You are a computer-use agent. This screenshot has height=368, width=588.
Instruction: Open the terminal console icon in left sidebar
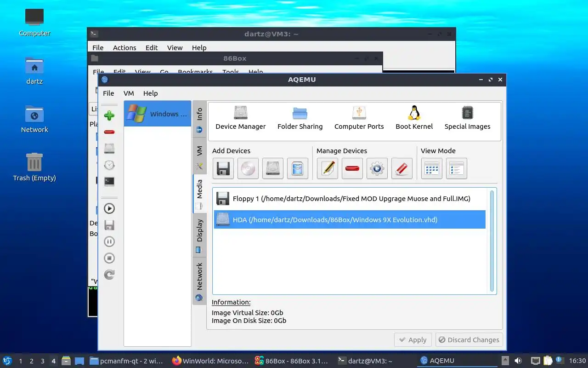tap(109, 182)
